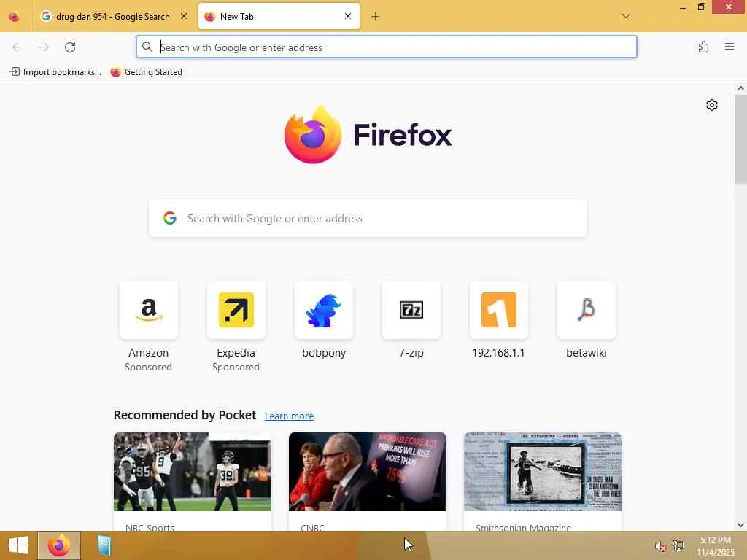Focus the address bar search field

click(x=387, y=47)
